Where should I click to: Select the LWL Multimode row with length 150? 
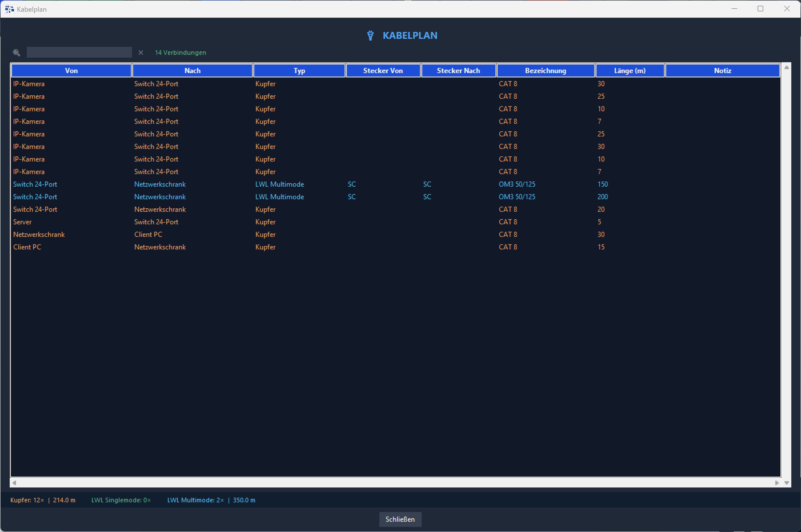click(396, 184)
